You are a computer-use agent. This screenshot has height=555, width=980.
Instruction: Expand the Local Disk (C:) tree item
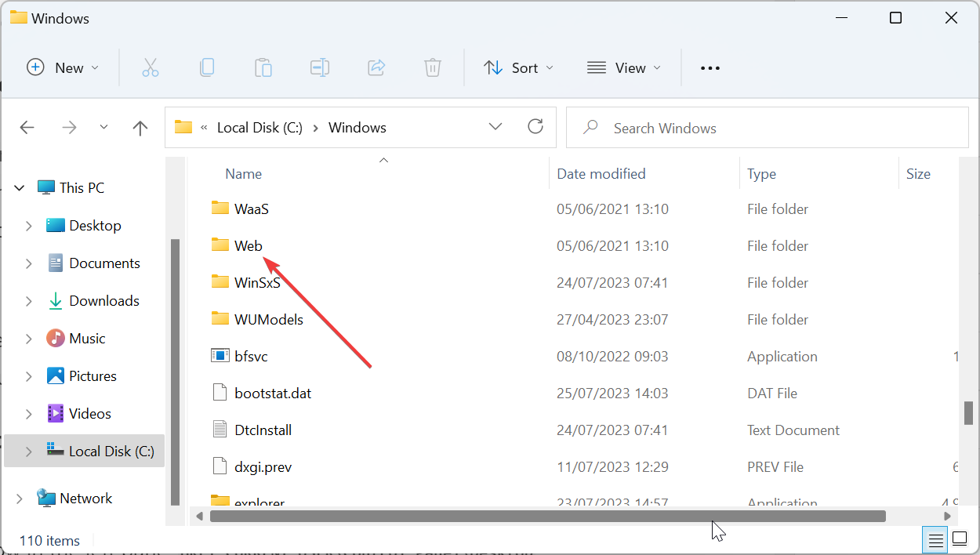[29, 451]
